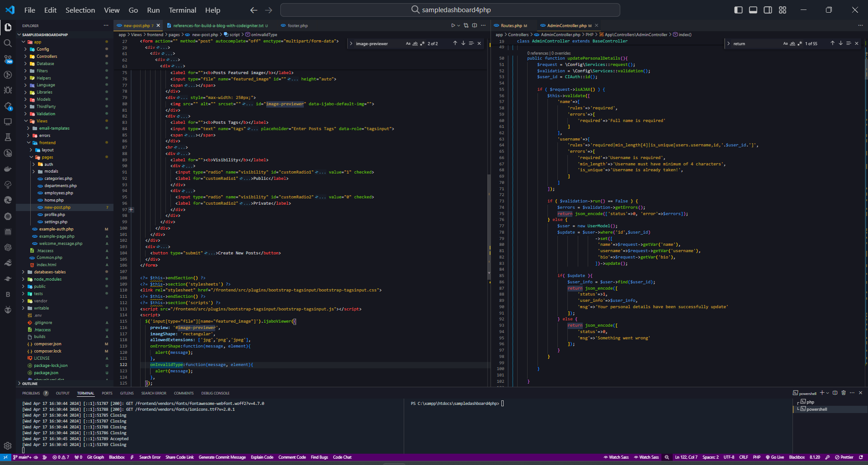The width and height of the screenshot is (868, 465).
Task: Expand the replace field in the image-previewer find box
Action: coord(351,43)
